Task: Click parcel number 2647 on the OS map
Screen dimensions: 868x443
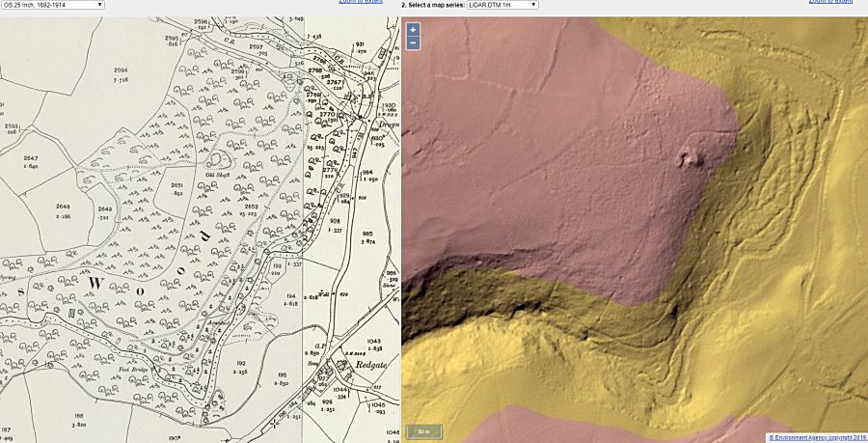Action: 31,158
